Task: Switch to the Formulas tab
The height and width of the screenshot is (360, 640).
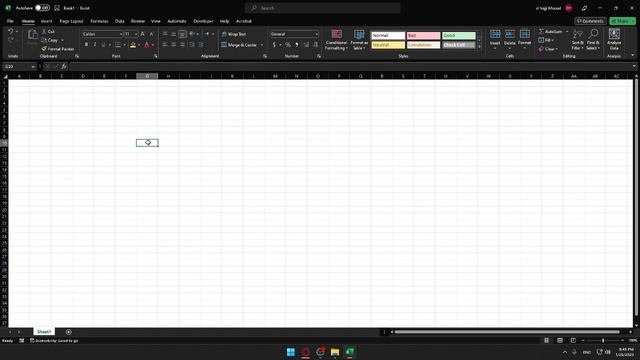Action: pyautogui.click(x=99, y=21)
